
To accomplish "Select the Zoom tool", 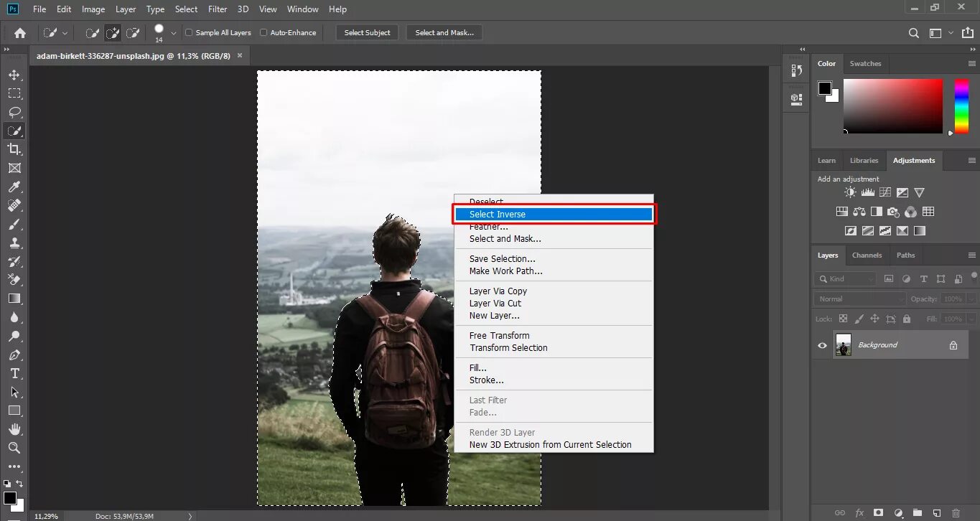I will pyautogui.click(x=15, y=448).
